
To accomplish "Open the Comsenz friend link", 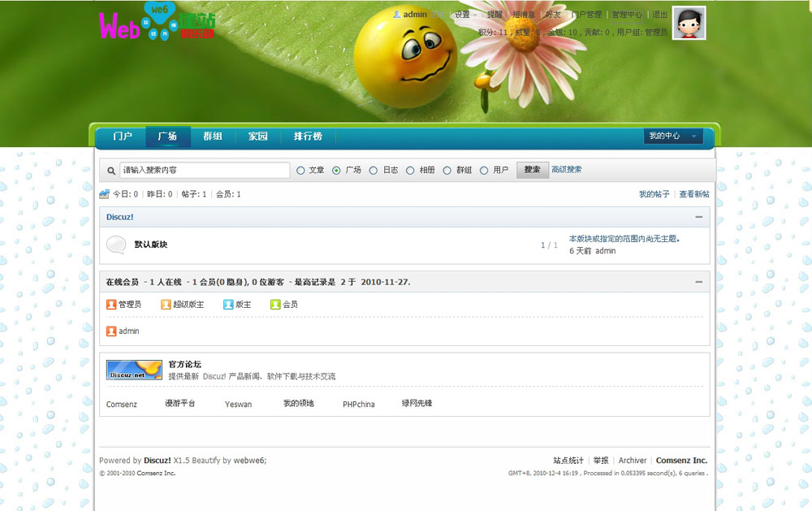I will (122, 405).
